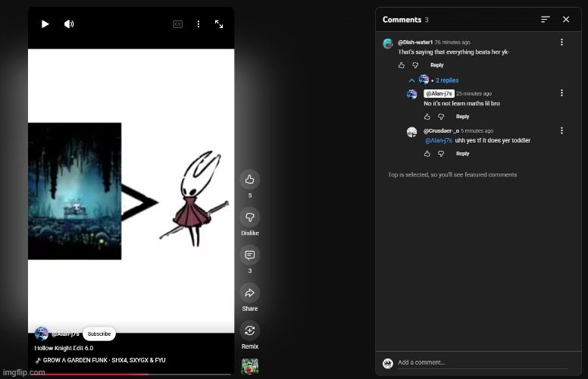Share this short

point(249,293)
